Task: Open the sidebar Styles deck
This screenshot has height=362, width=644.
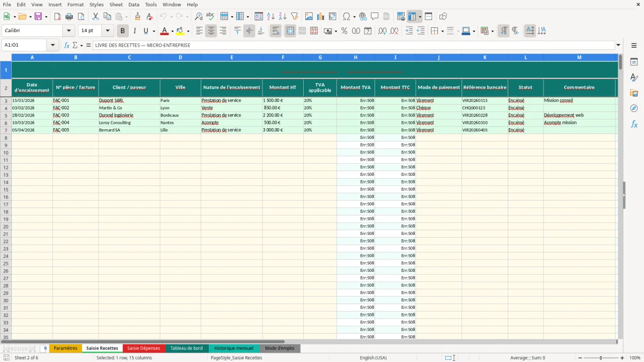Action: (634, 78)
